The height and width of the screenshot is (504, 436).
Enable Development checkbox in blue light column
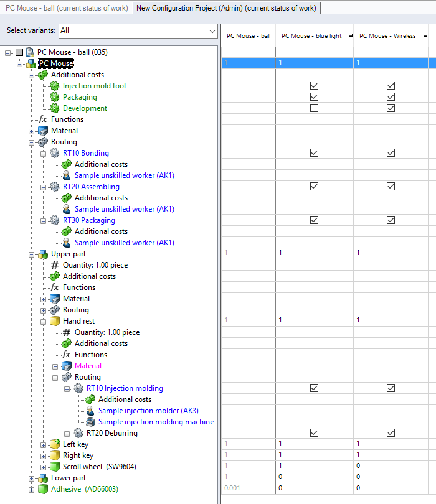(x=314, y=108)
